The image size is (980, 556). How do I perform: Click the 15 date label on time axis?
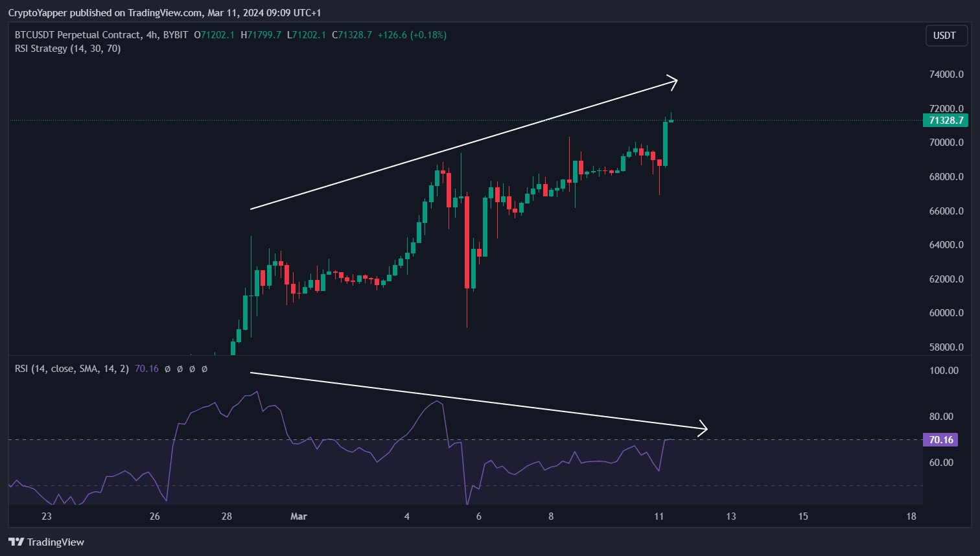tap(803, 516)
